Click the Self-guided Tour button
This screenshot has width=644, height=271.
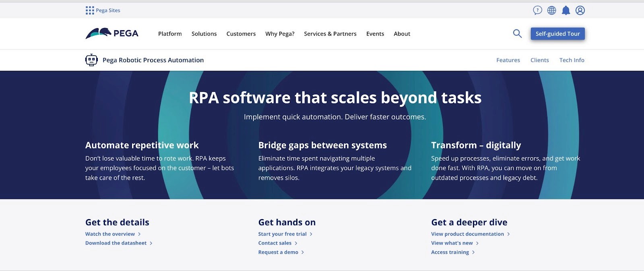(557, 34)
